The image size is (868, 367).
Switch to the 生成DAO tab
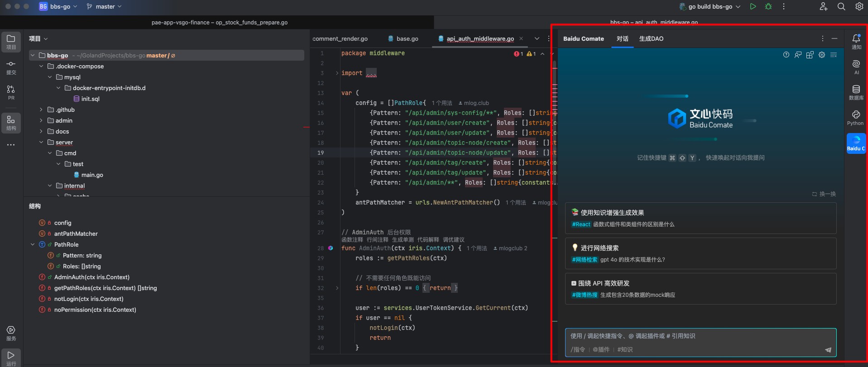tap(651, 38)
